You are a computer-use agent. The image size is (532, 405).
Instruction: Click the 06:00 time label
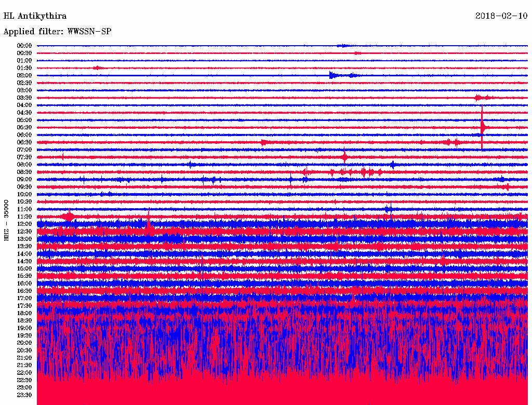point(24,134)
